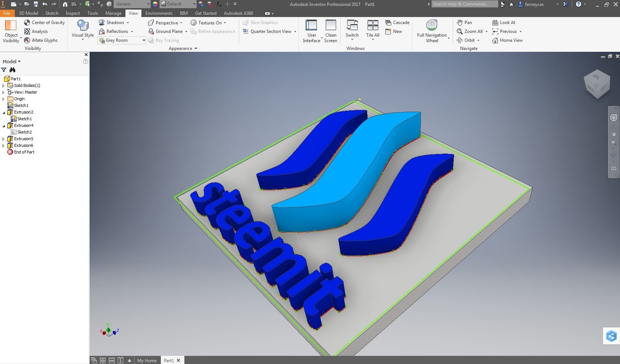Click the navigation bar pan hand icon

614,133
